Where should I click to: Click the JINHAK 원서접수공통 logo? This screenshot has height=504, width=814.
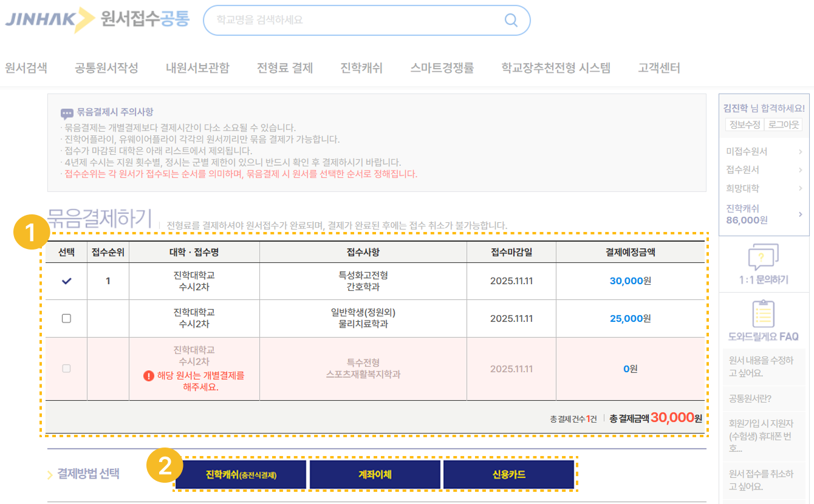[x=97, y=19]
